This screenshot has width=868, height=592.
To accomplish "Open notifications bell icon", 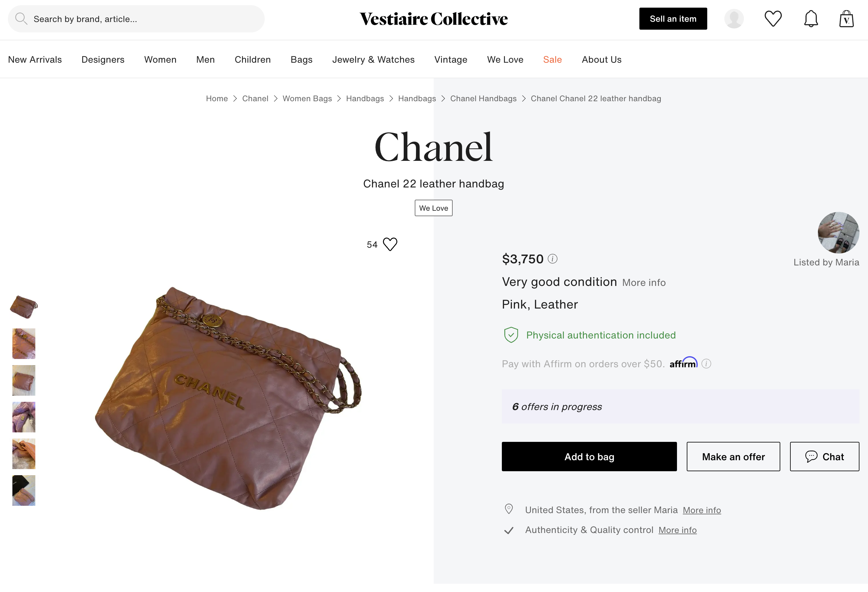I will (811, 19).
